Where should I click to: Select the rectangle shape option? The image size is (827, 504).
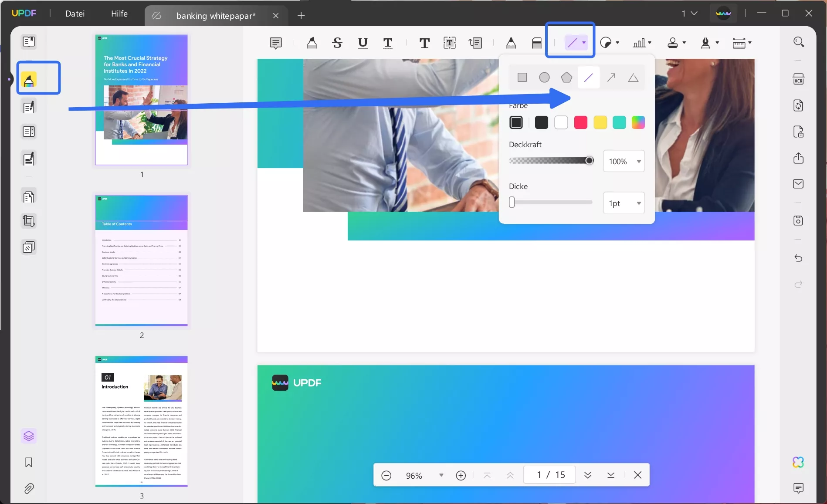[x=522, y=77]
